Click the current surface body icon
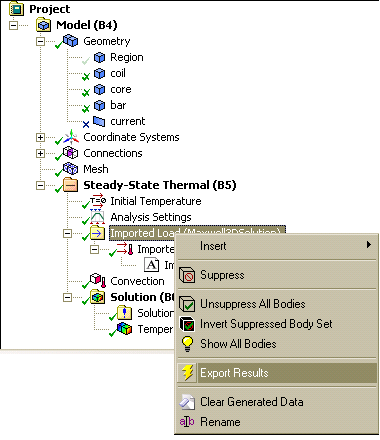 pyautogui.click(x=99, y=121)
